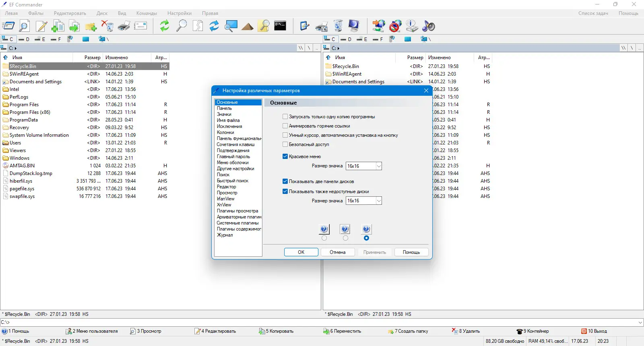Click the network connect icon with orange arrow
The width and height of the screenshot is (644, 346).
(379, 26)
